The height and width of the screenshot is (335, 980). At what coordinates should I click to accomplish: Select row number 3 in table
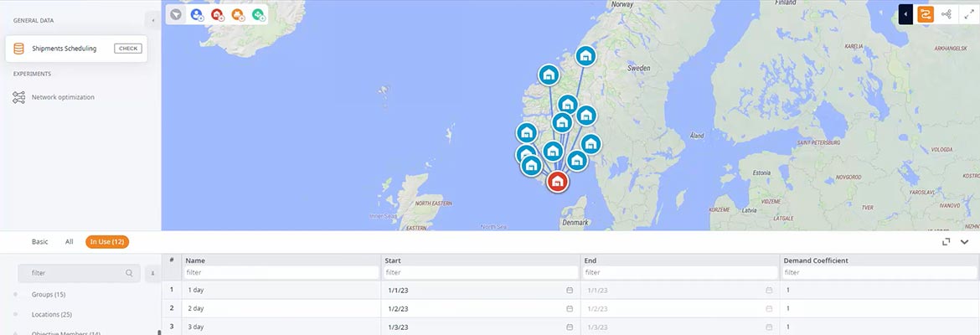tap(172, 327)
